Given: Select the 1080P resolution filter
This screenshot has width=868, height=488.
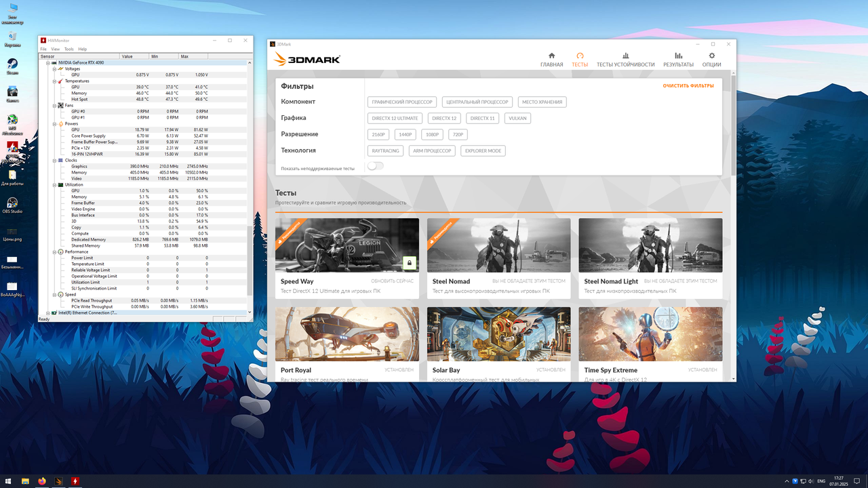Looking at the screenshot, I should pos(432,134).
